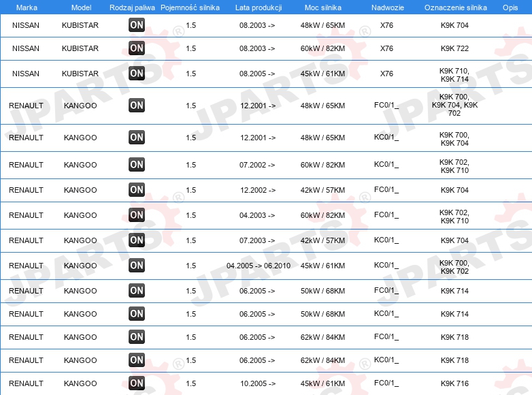Click the ON icon in the 04.2003 KANGOO row
This screenshot has height=395, width=532.
tap(137, 215)
